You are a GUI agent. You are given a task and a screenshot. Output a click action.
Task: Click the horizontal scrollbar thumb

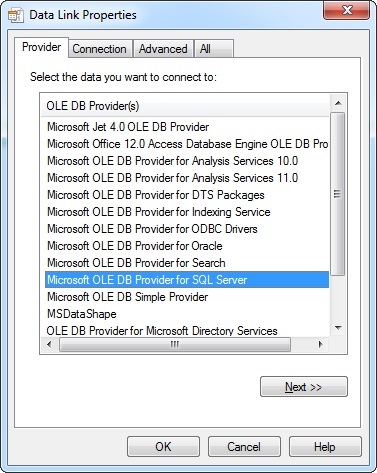click(x=175, y=344)
